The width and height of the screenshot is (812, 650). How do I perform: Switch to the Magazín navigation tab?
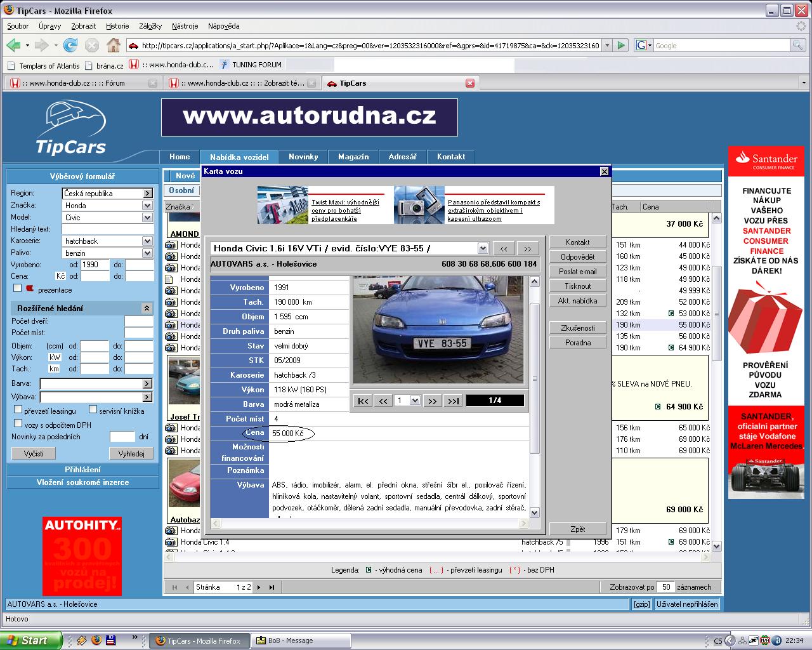tap(353, 157)
